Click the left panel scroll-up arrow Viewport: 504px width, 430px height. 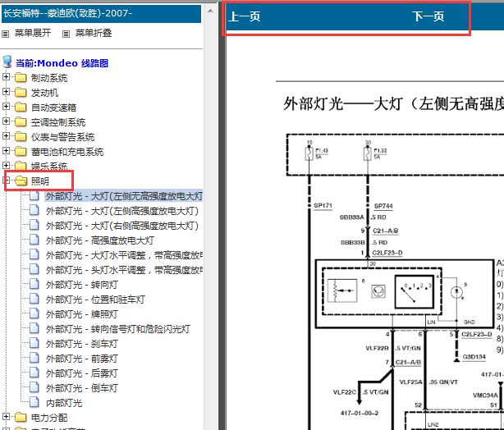click(x=210, y=11)
